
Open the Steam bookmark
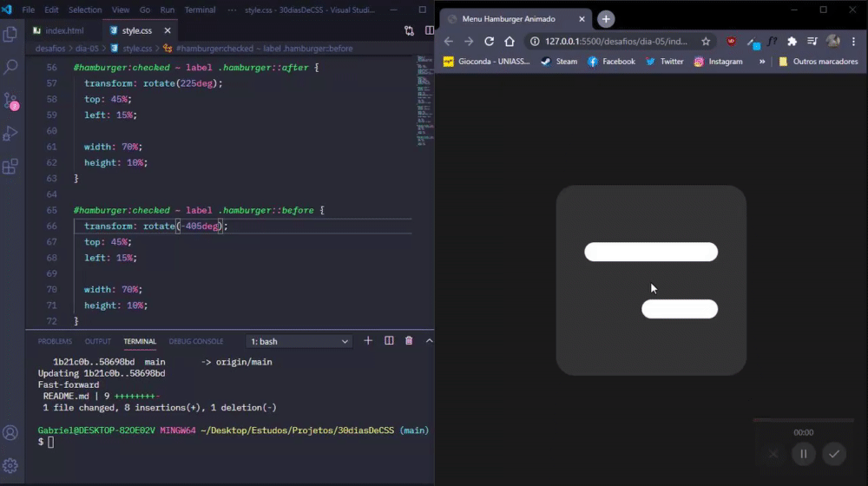coord(560,62)
